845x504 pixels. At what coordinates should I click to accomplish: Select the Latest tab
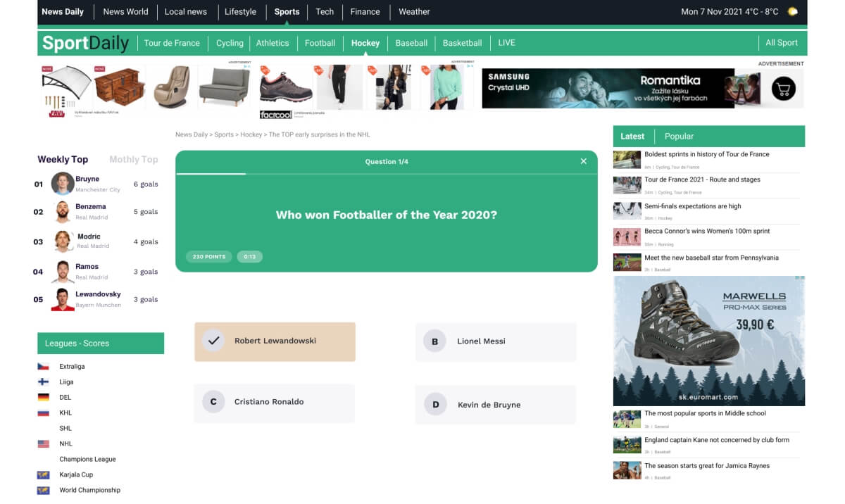(x=632, y=137)
